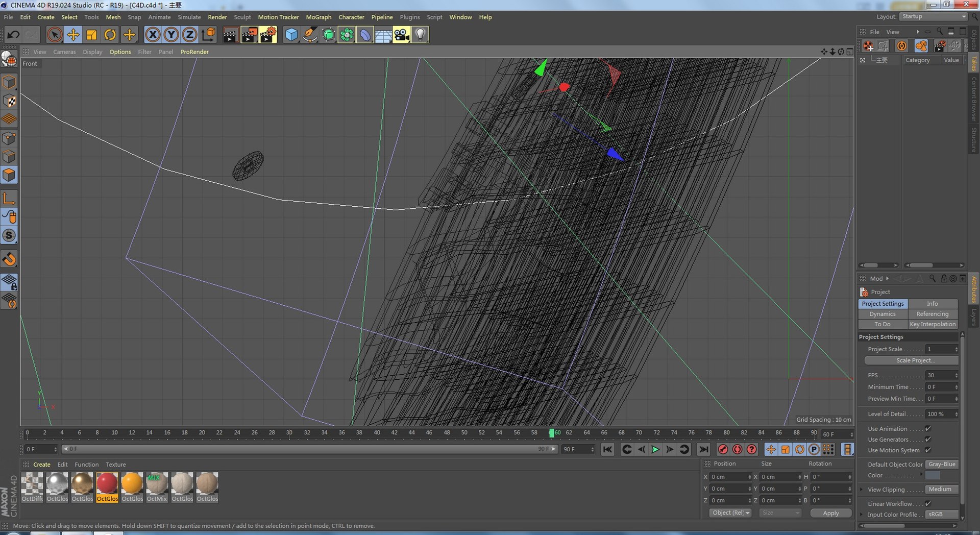The width and height of the screenshot is (980, 535).
Task: Open the Simulate menu
Action: point(189,17)
